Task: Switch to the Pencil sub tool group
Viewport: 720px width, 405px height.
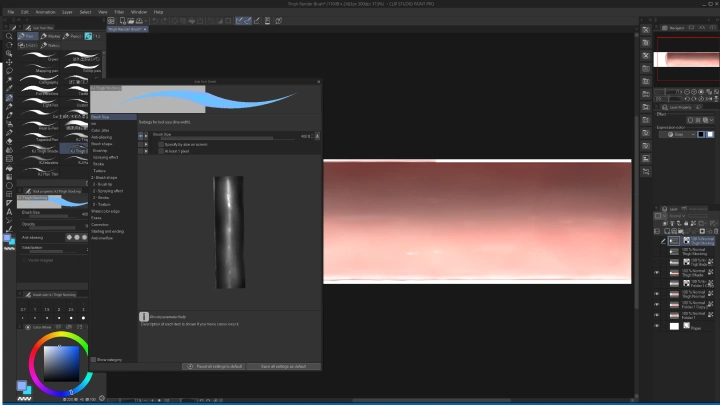Action: [73, 36]
